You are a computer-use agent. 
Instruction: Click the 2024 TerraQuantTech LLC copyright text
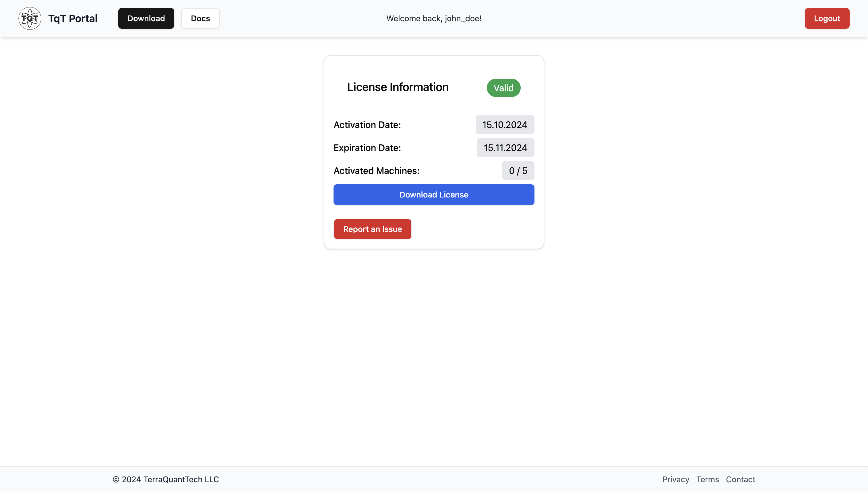tap(166, 479)
